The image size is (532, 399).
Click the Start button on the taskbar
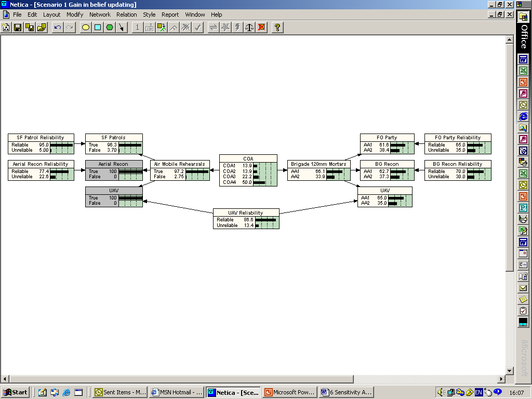click(x=16, y=392)
